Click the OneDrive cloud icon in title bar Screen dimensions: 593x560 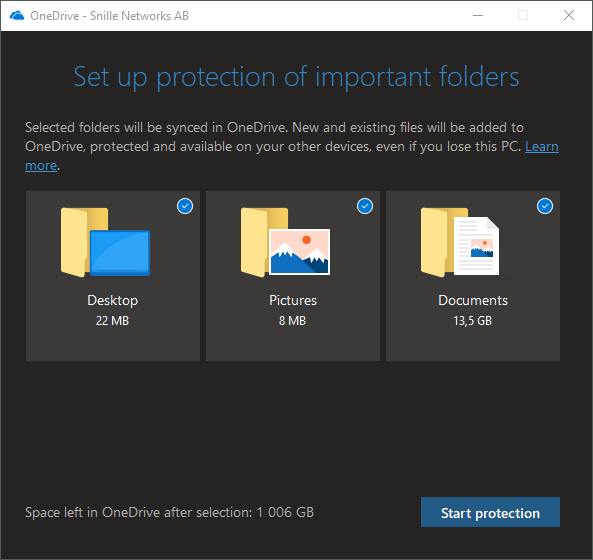pyautogui.click(x=17, y=16)
